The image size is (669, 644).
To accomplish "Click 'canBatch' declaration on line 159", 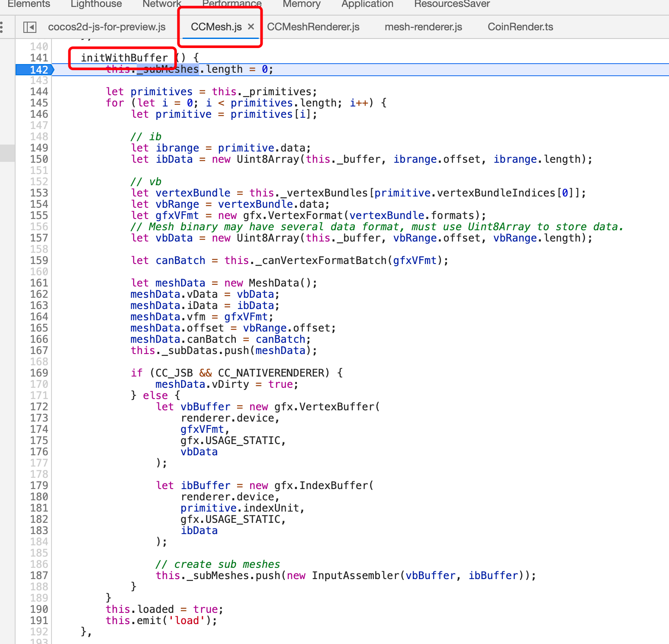I will coord(180,261).
